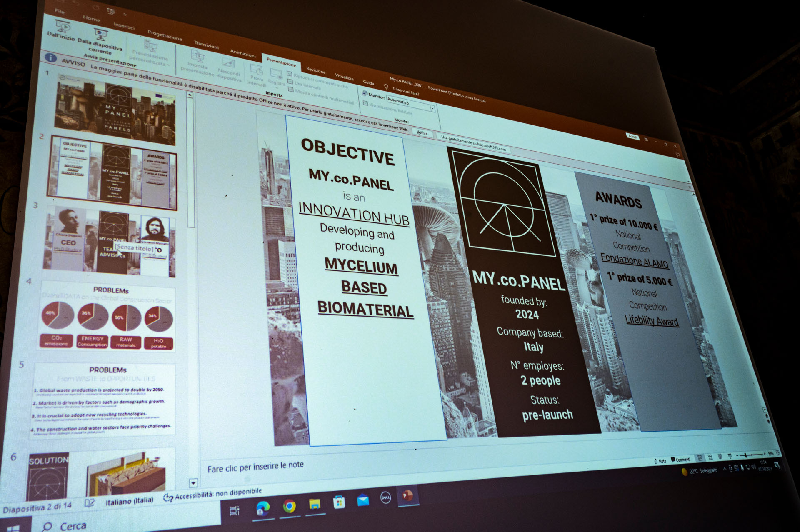The height and width of the screenshot is (532, 800).
Task: Click the Fondazione ALAMO link text
Action: point(634,260)
